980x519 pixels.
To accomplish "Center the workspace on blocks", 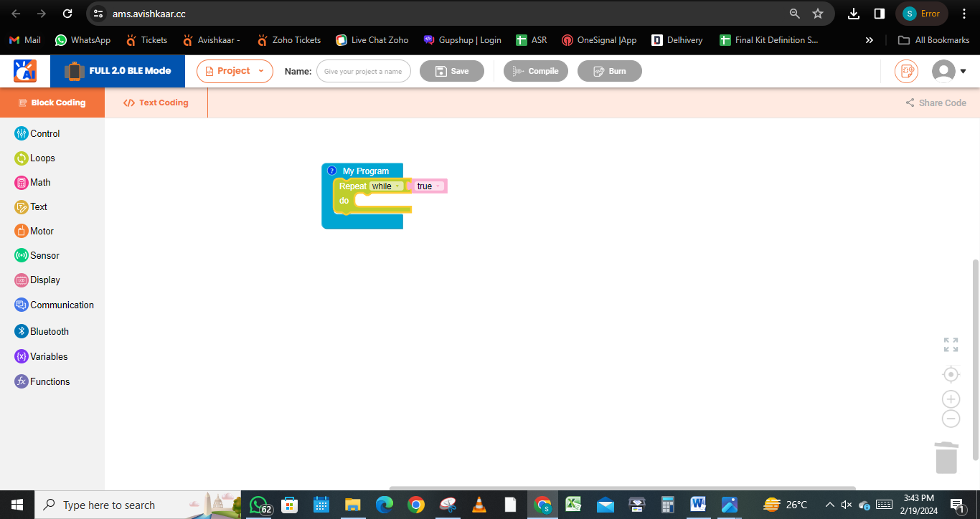I will point(951,374).
